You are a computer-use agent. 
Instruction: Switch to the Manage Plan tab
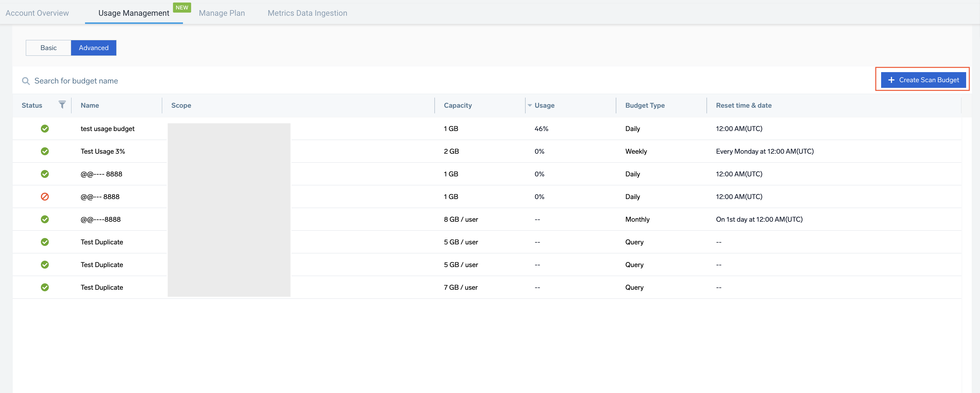tap(222, 13)
